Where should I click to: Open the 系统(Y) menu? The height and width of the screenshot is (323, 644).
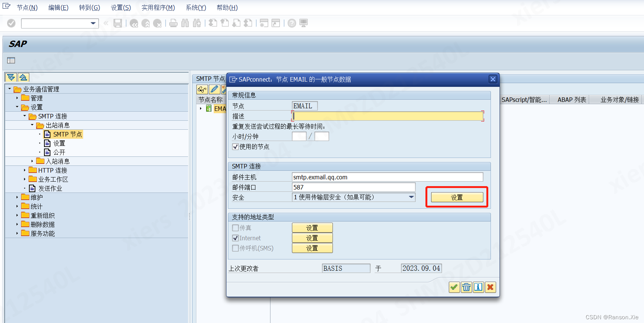tap(196, 8)
